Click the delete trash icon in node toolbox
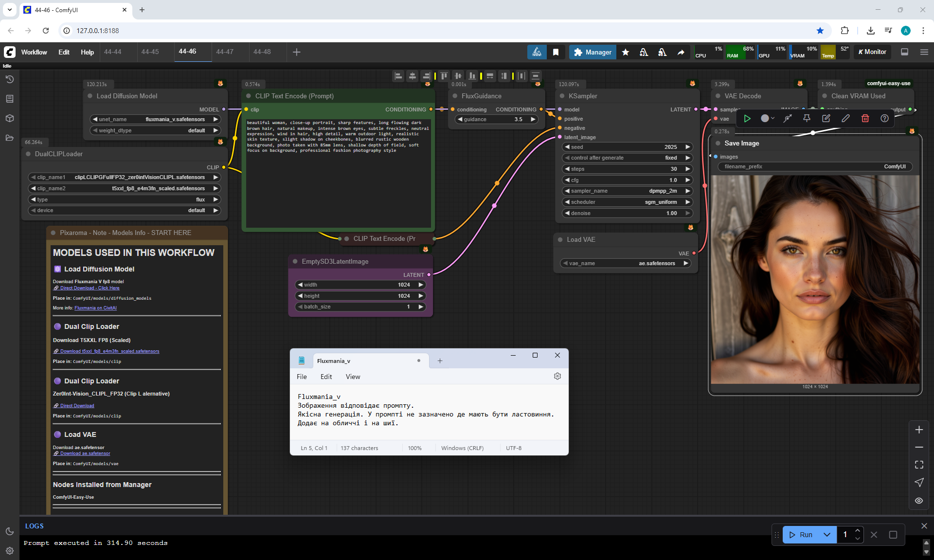 coord(865,118)
